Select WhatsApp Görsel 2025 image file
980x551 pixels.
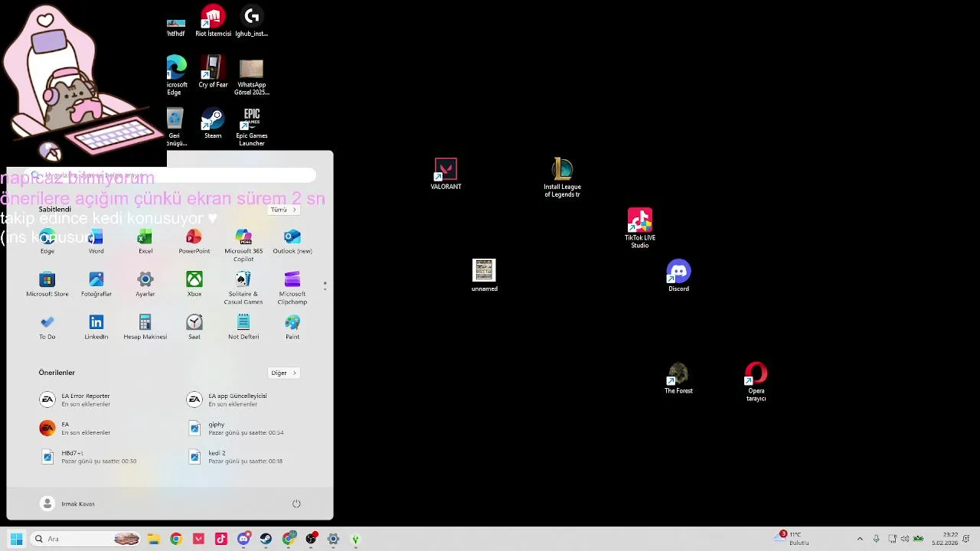pyautogui.click(x=251, y=77)
